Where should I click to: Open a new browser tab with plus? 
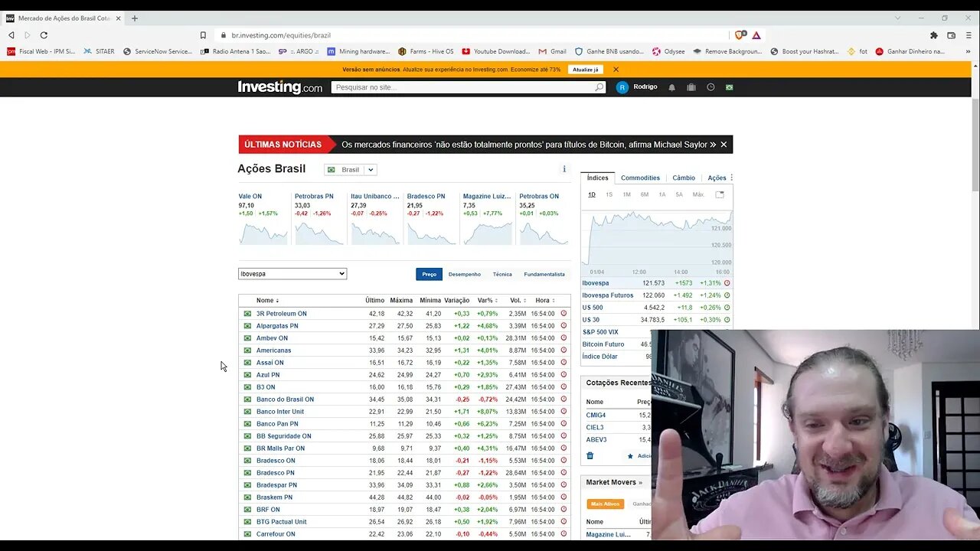click(x=135, y=18)
